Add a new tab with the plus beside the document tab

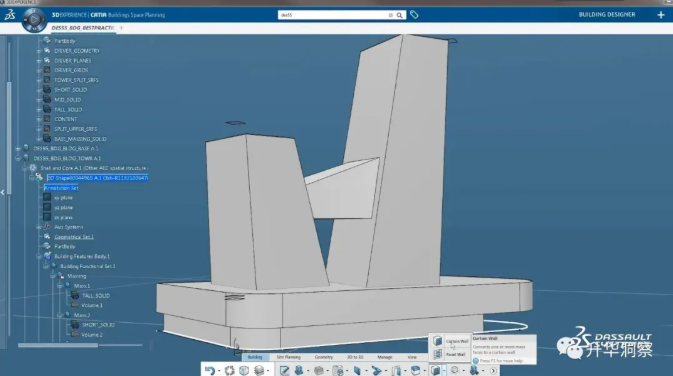[121, 28]
